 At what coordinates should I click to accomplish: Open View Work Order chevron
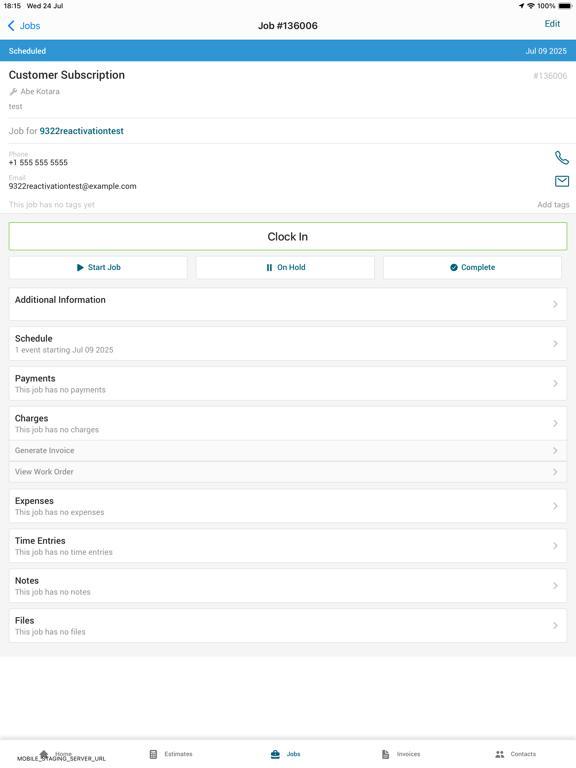(x=555, y=472)
